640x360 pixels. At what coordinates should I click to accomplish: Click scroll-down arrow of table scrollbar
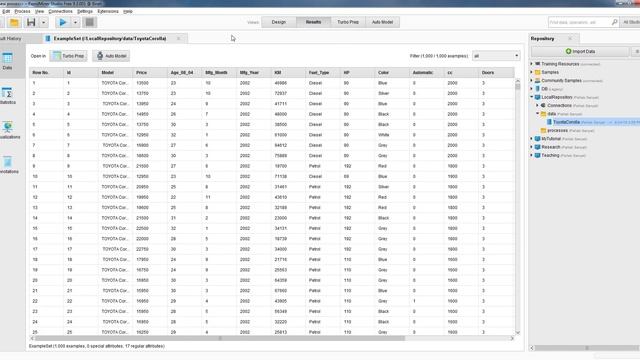coord(518,333)
